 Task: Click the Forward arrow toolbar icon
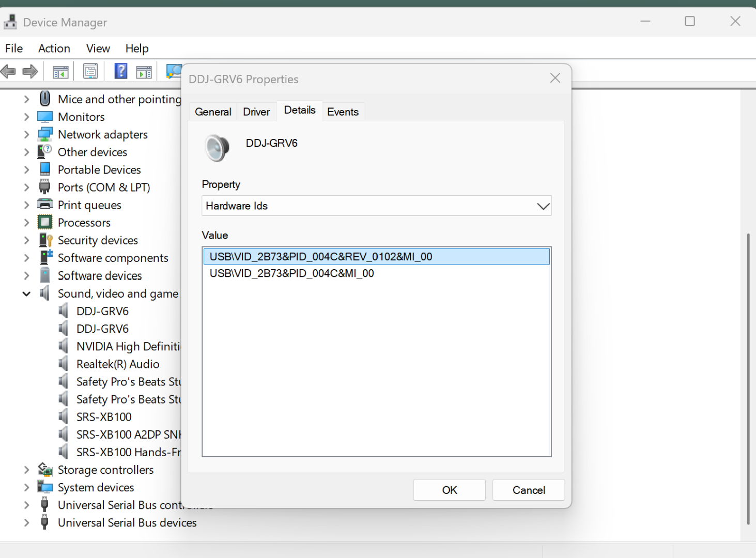coord(30,71)
